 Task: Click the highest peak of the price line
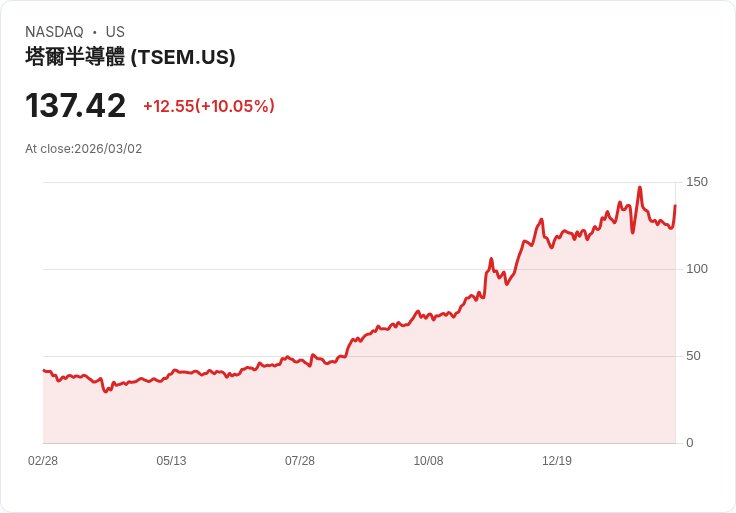click(640, 188)
